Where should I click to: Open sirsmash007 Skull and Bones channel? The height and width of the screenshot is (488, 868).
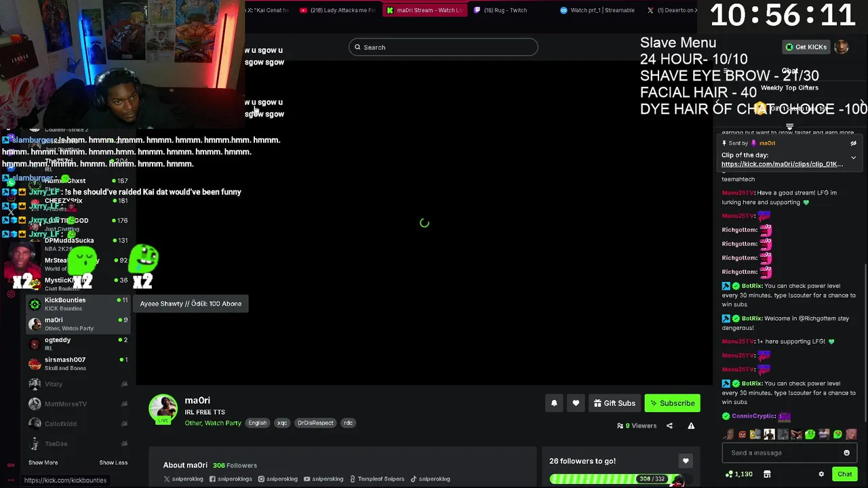pyautogui.click(x=78, y=363)
